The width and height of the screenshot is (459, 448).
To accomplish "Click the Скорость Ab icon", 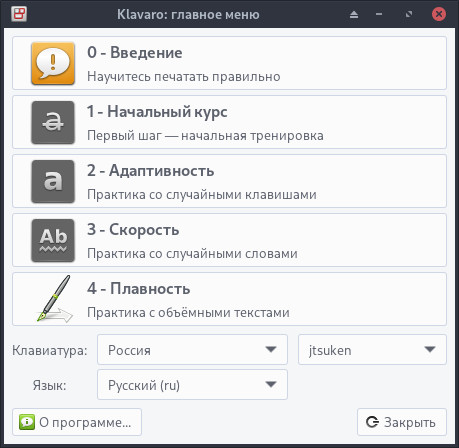I will pos(53,240).
